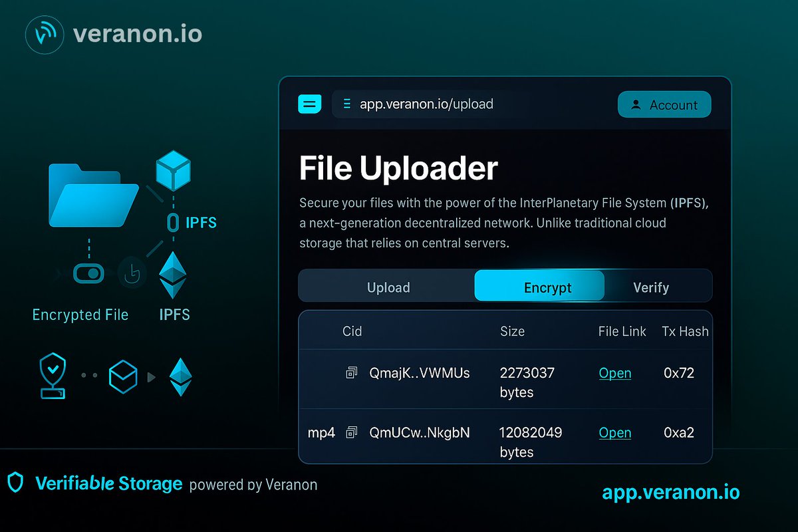Viewport: 798px width, 532px height.
Task: Click the IPFS caption under the Ethereum diamond
Action: point(175,315)
